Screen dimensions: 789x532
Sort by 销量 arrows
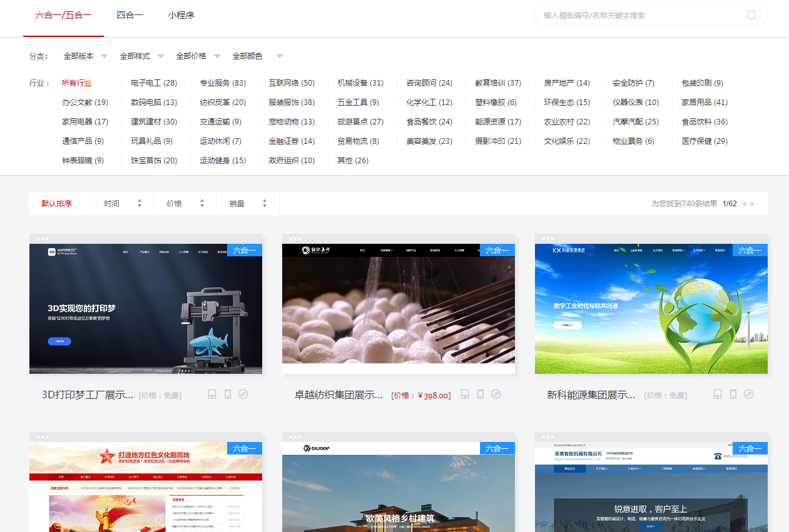point(265,203)
